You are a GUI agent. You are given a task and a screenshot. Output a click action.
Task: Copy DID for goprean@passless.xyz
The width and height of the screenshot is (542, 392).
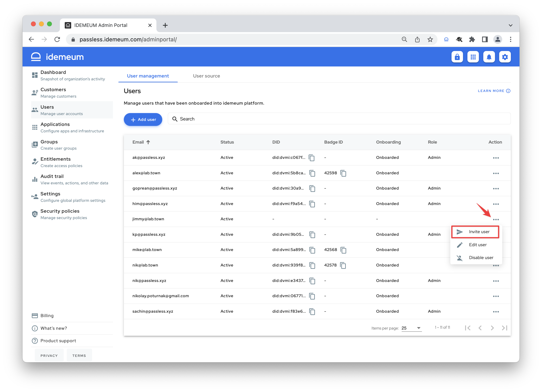pyautogui.click(x=312, y=188)
